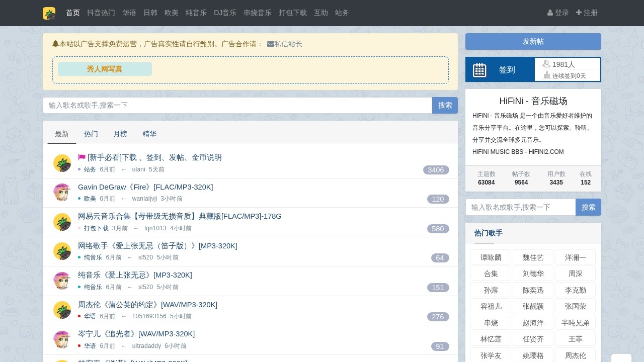Click 欧美 tag under Gavin DeGraw post
The height and width of the screenshot is (362, 644).
click(90, 199)
